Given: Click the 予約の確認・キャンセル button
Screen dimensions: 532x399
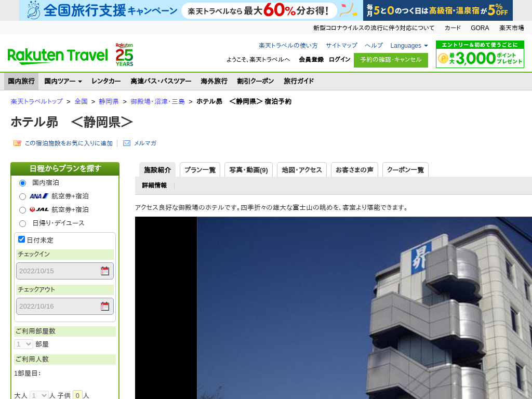Looking at the screenshot, I should click(391, 60).
